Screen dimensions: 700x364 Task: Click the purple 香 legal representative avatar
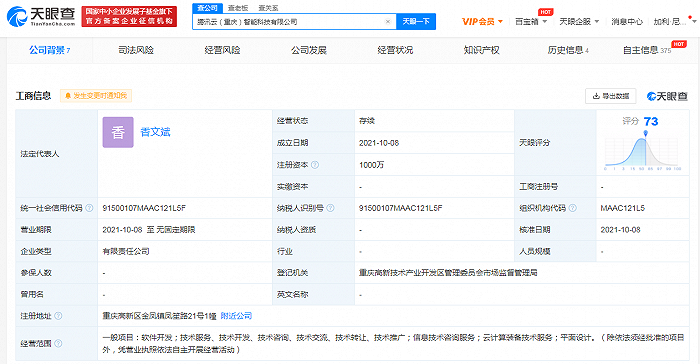point(118,132)
